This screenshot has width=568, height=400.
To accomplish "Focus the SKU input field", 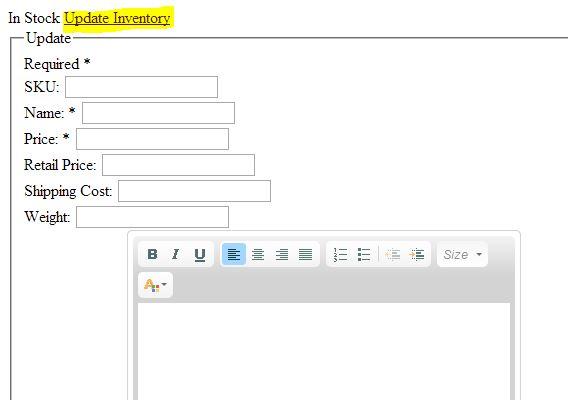I will [x=141, y=87].
